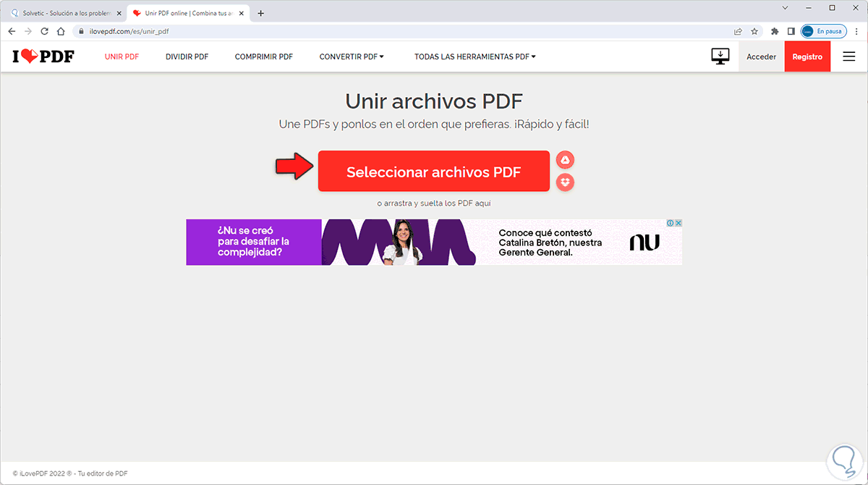Viewport: 868px width, 485px height.
Task: Open the hamburger menu
Action: point(849,56)
